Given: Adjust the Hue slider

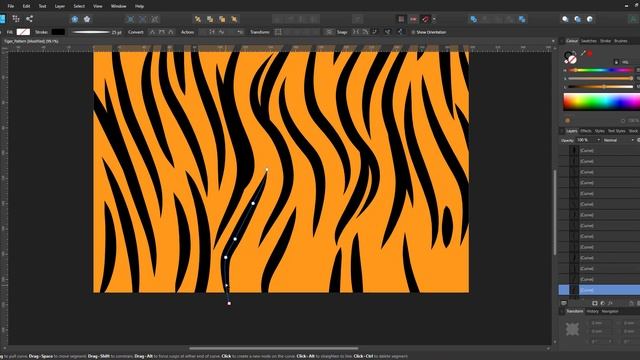Looking at the screenshot, I should pyautogui.click(x=600, y=70).
